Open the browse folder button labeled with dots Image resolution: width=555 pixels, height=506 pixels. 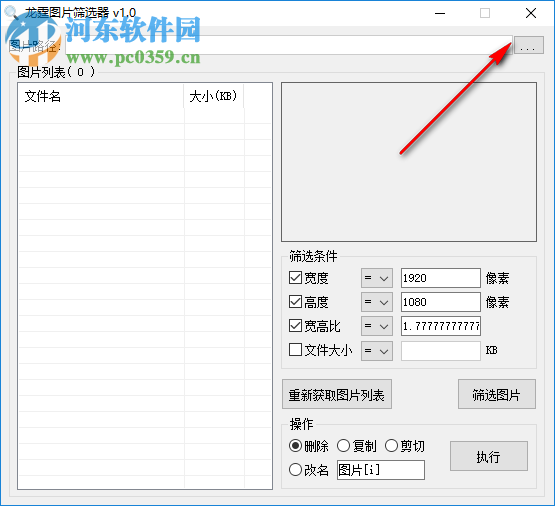click(x=528, y=45)
